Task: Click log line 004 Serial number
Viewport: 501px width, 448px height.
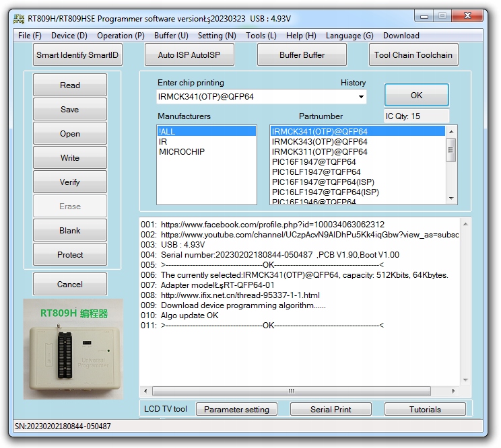Action: 270,255
